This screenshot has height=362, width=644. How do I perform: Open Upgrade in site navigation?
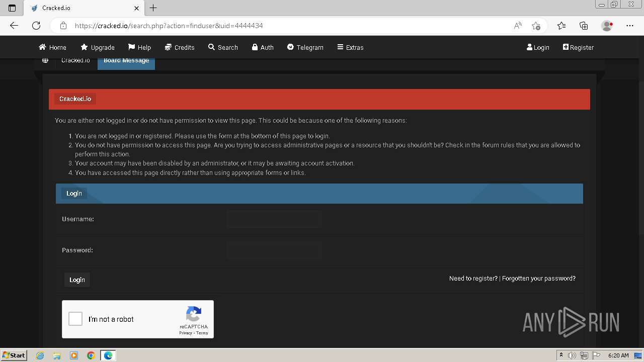pos(98,47)
